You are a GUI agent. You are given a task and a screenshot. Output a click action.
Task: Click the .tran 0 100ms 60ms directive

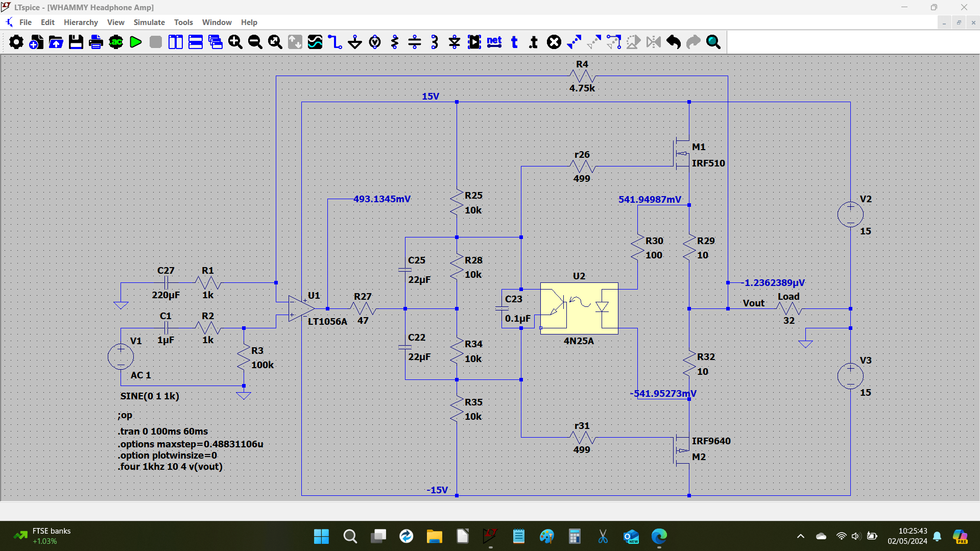tap(163, 432)
